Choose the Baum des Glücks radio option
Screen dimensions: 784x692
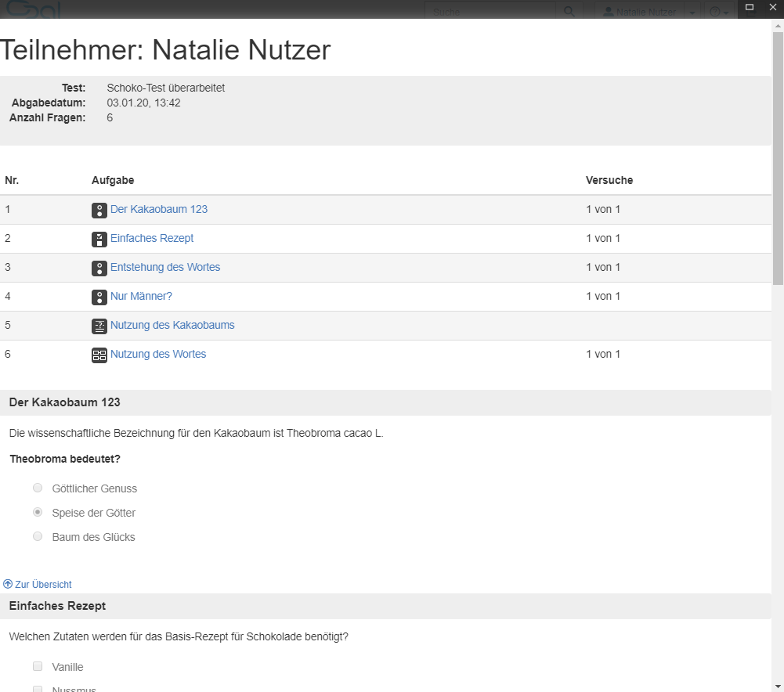pos(38,537)
